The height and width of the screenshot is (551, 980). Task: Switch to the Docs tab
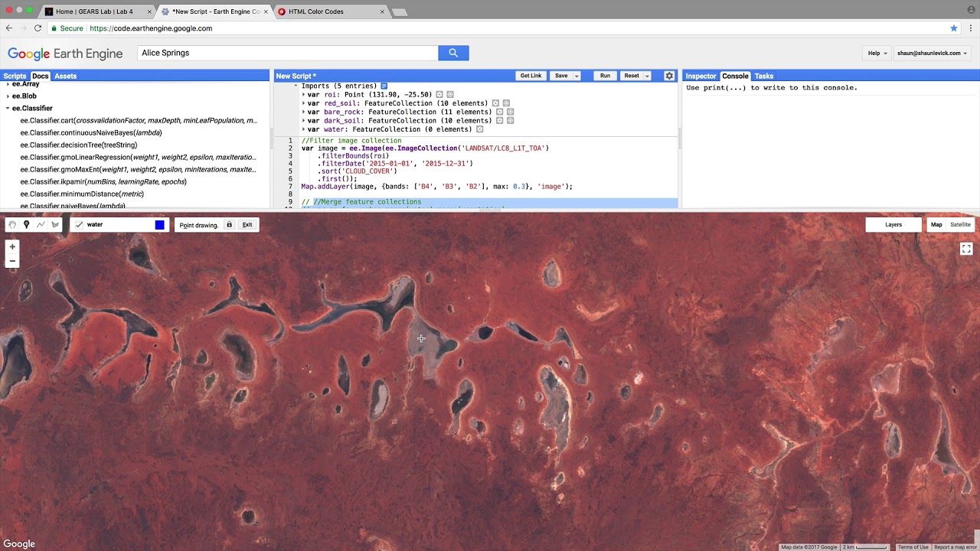(x=40, y=77)
